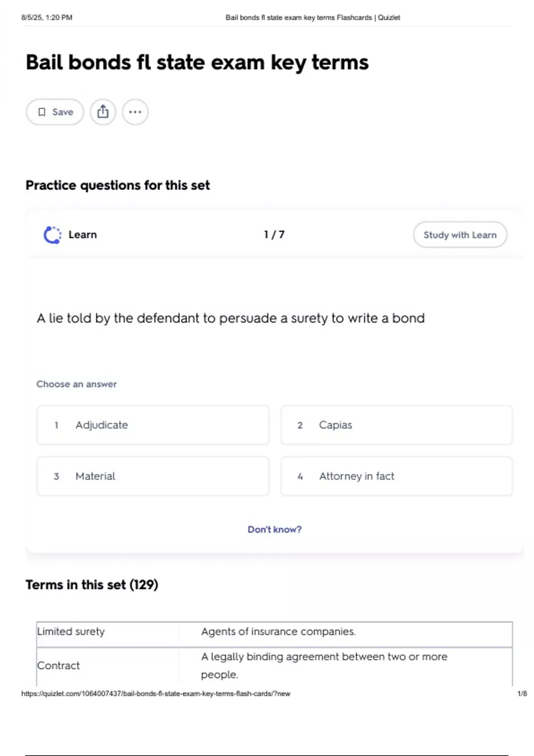The image size is (534, 756).
Task: Click the Don't know? link
Action: [x=274, y=530]
